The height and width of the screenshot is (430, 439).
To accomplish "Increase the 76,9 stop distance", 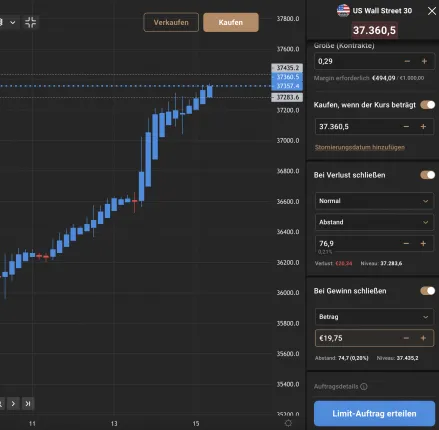I will (423, 244).
